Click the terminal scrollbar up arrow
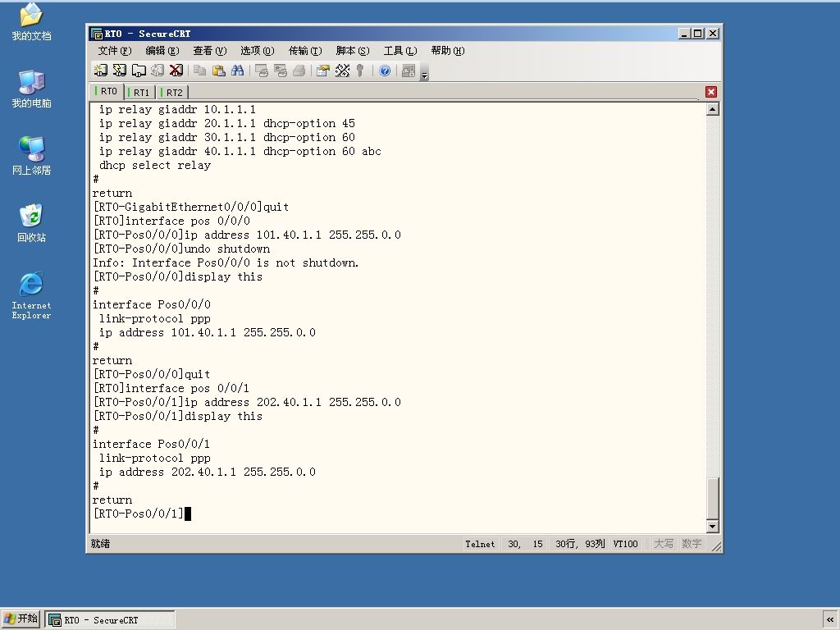840x630 pixels. [713, 109]
